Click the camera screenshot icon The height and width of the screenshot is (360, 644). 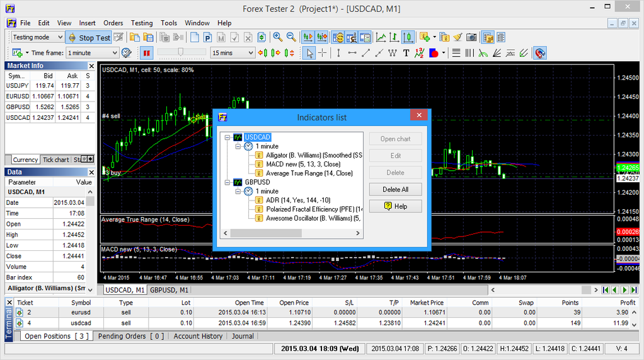click(x=471, y=38)
